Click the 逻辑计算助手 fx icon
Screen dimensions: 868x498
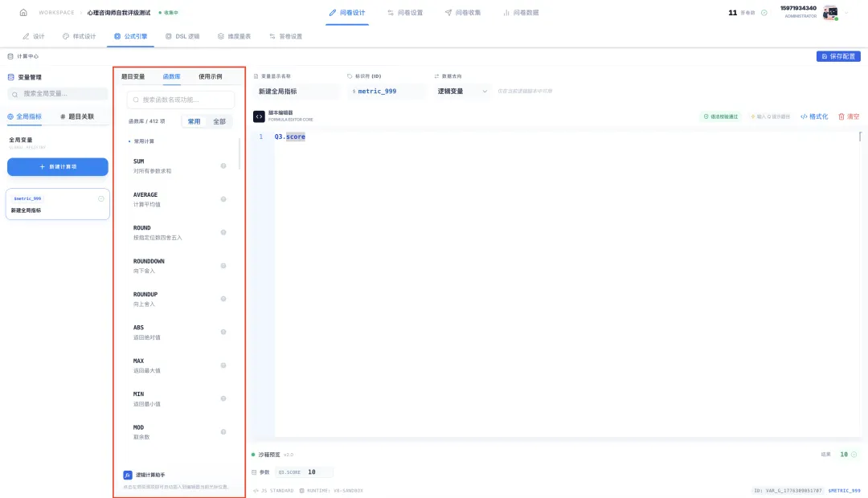click(x=127, y=475)
